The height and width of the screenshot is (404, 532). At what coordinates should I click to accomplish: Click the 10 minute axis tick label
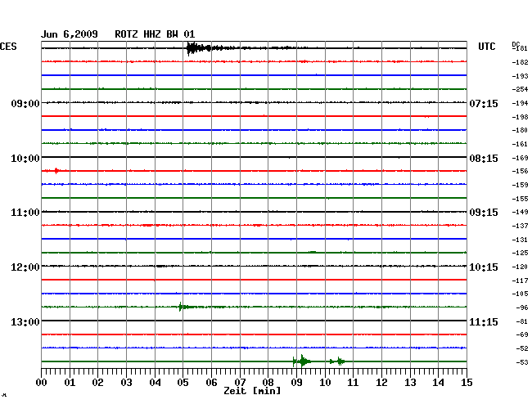pos(325,383)
